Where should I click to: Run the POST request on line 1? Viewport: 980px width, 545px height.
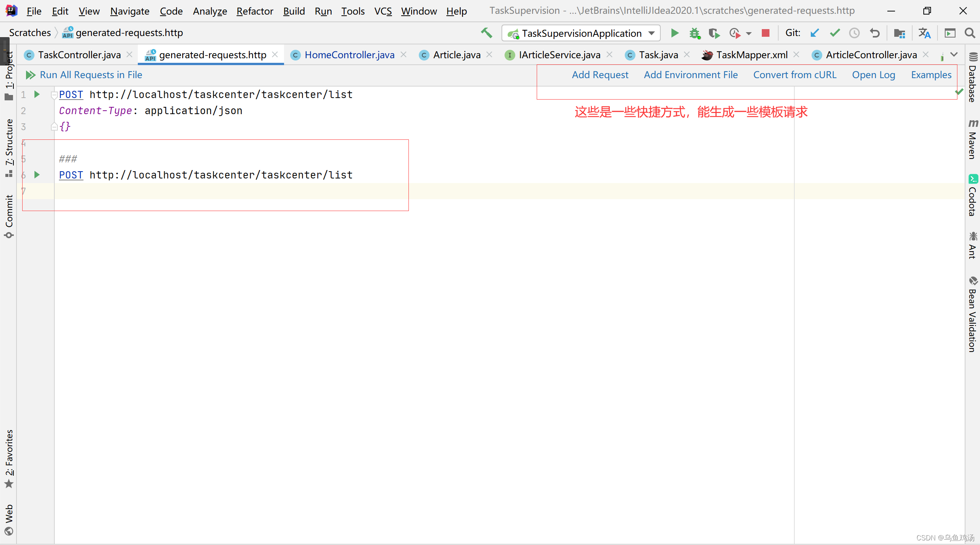click(x=37, y=94)
